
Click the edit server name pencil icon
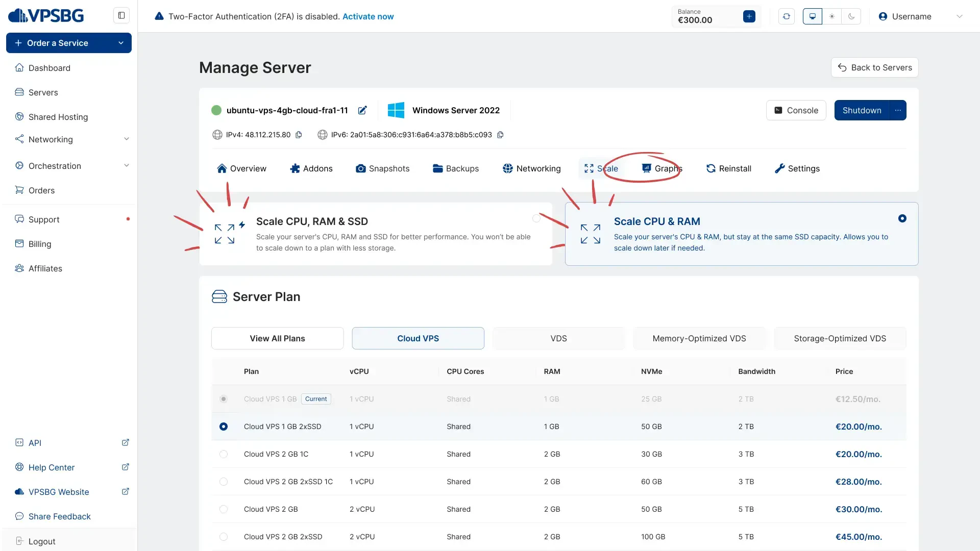[x=362, y=110]
